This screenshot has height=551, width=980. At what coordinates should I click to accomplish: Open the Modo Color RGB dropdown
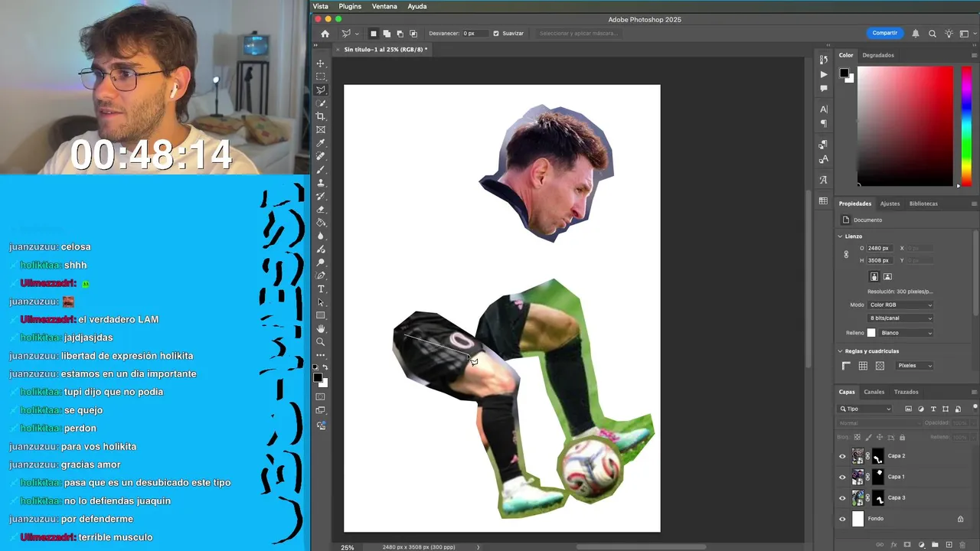pyautogui.click(x=900, y=305)
